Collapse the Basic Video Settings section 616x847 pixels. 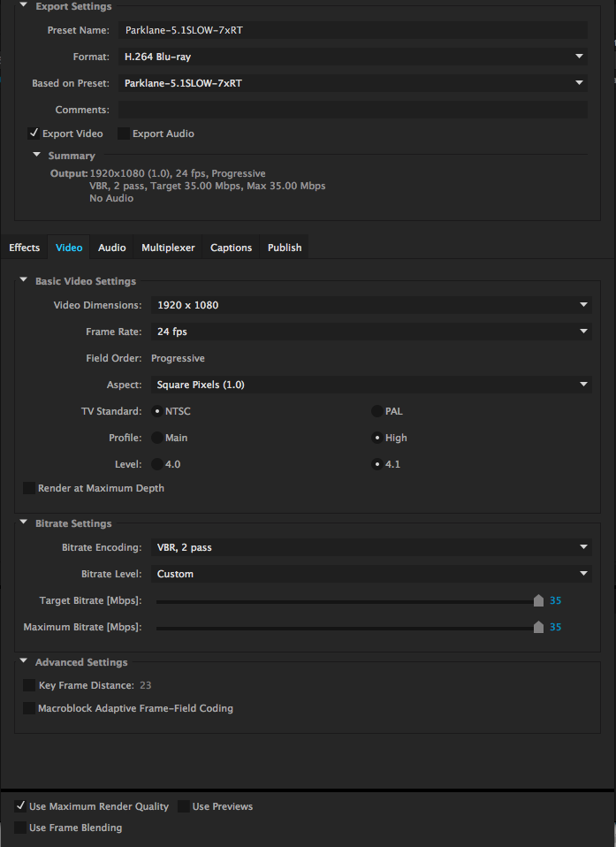23,279
